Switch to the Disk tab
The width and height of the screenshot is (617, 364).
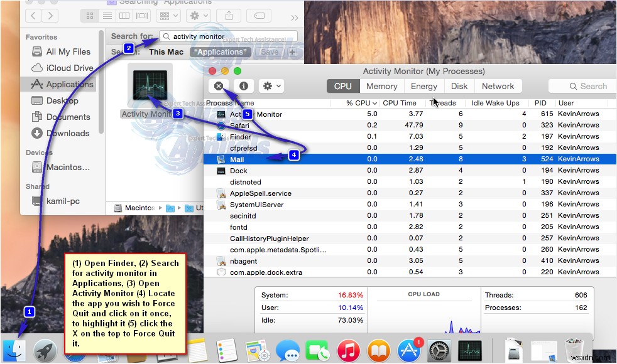pyautogui.click(x=459, y=86)
